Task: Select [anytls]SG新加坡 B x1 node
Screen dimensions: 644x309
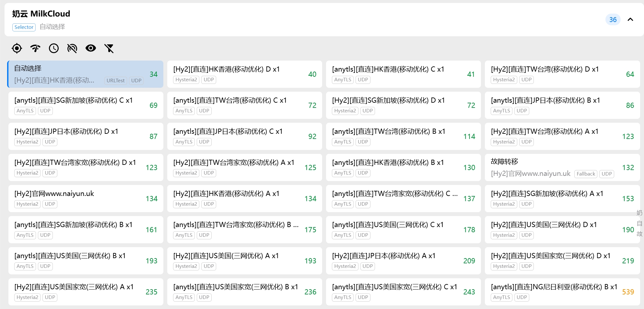Action: click(x=86, y=230)
